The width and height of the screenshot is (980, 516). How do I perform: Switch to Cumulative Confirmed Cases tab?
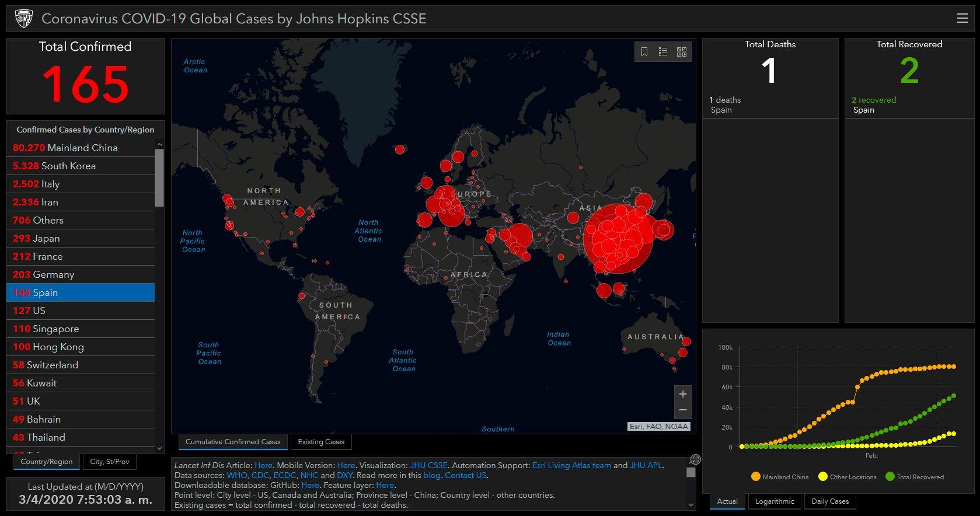[233, 442]
